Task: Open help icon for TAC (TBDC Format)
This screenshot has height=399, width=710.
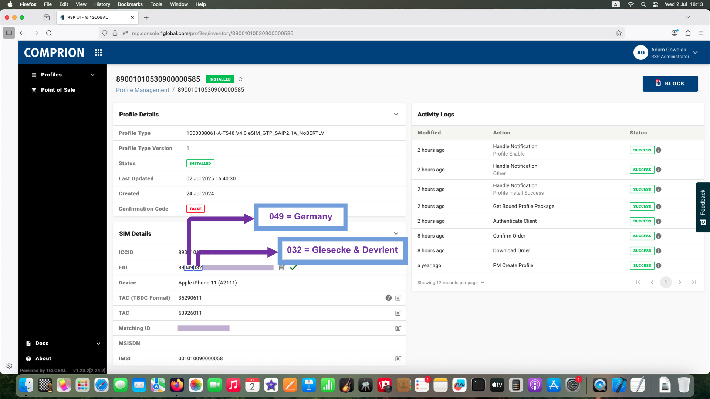Action: pos(389,298)
